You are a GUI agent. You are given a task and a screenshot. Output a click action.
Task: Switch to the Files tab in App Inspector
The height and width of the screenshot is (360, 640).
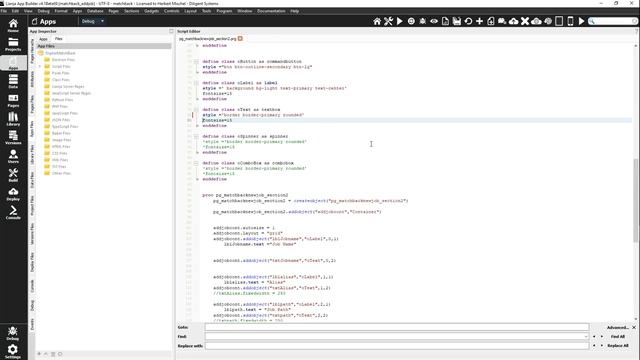(x=59, y=39)
